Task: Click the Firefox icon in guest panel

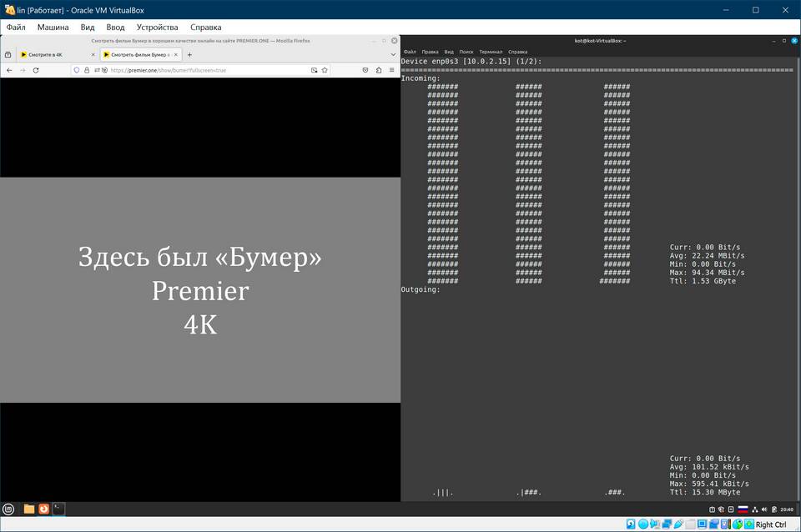Action: point(44,509)
